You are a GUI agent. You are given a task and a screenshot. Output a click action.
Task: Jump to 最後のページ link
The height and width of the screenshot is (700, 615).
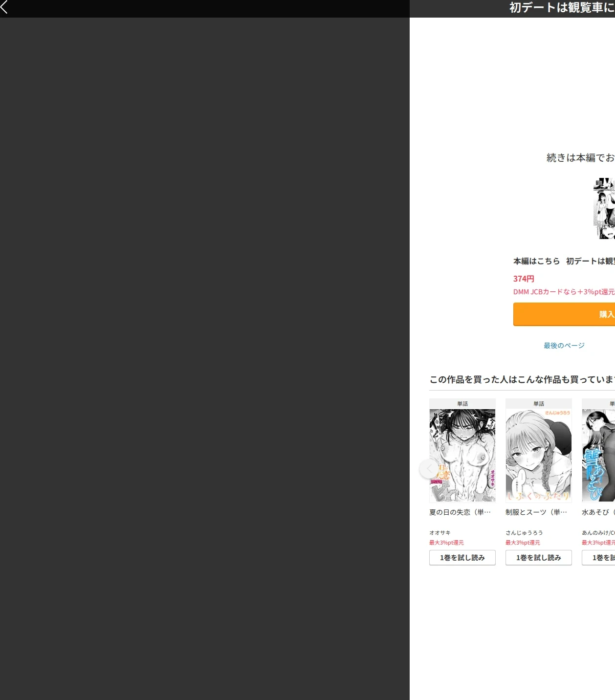(x=564, y=346)
